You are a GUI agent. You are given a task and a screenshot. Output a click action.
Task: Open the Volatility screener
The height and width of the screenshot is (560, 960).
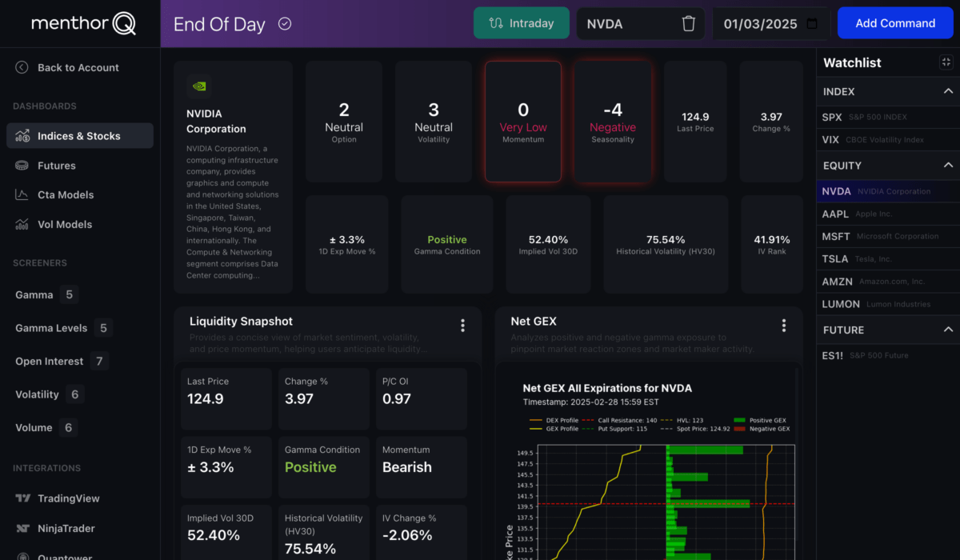point(49,394)
